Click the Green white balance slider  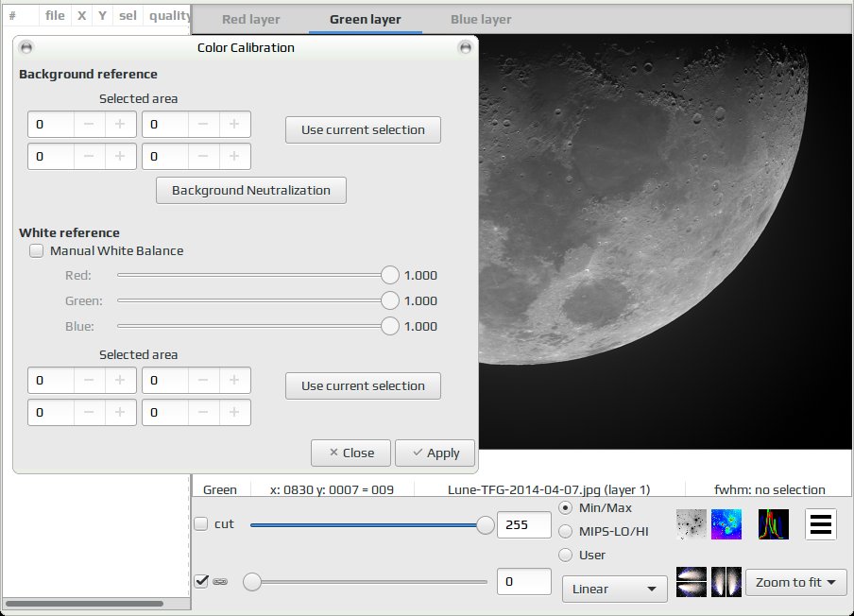point(258,300)
